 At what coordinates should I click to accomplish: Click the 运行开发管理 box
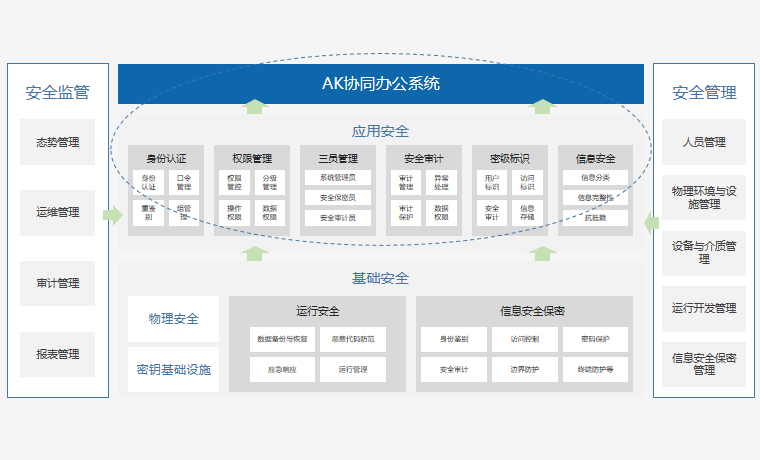coord(704,308)
